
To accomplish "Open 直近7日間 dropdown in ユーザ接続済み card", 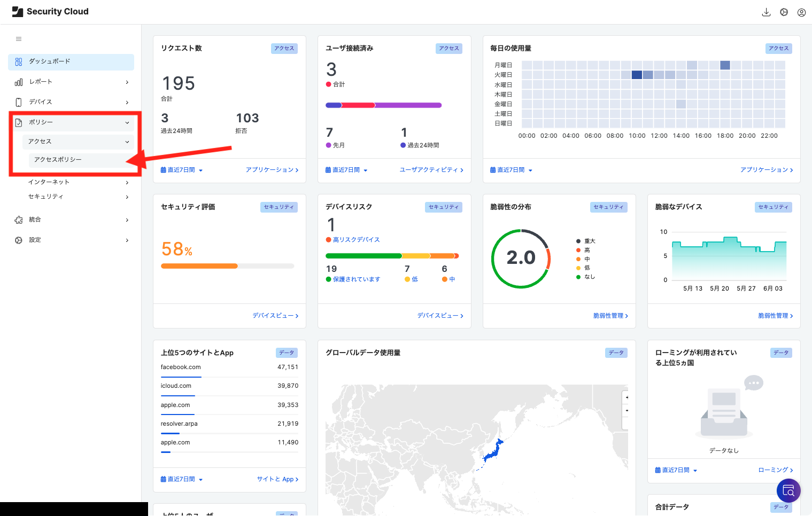I will pyautogui.click(x=346, y=170).
